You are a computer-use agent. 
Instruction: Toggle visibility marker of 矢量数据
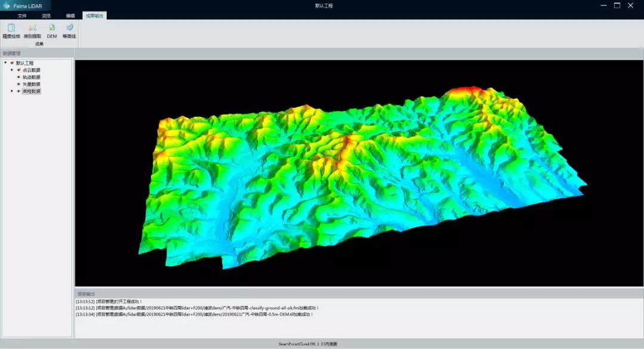click(x=18, y=84)
